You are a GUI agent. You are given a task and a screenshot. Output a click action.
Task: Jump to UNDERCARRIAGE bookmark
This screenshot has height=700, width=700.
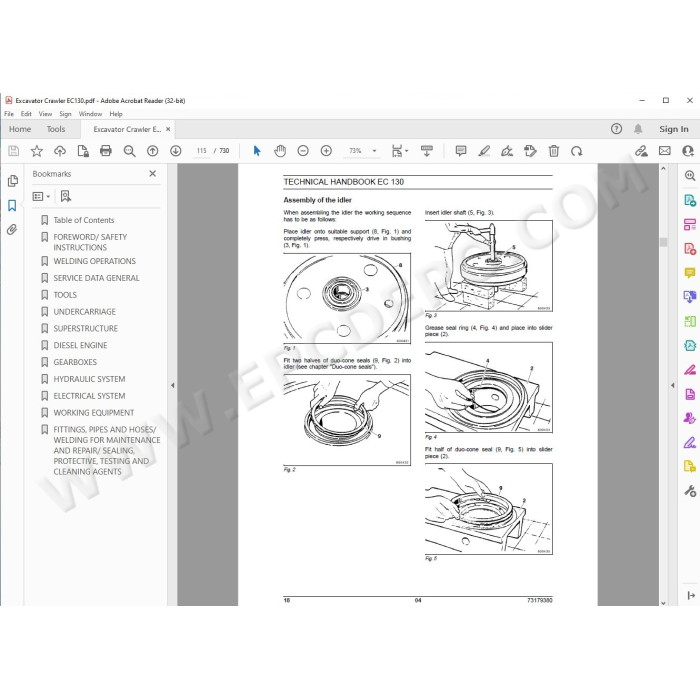click(x=84, y=312)
